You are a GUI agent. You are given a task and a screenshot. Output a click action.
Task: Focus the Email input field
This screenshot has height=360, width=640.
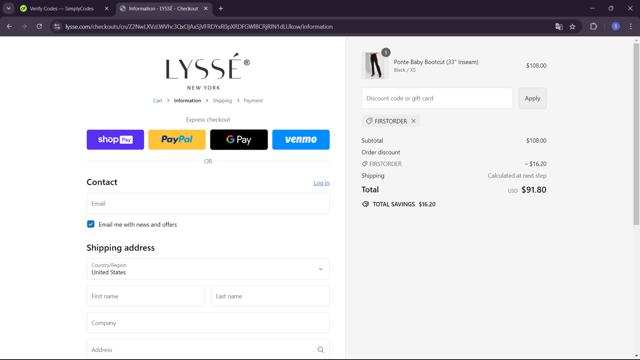tap(208, 203)
